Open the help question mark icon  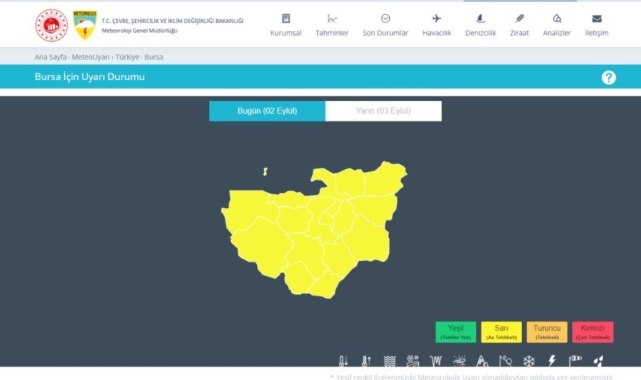pos(608,77)
